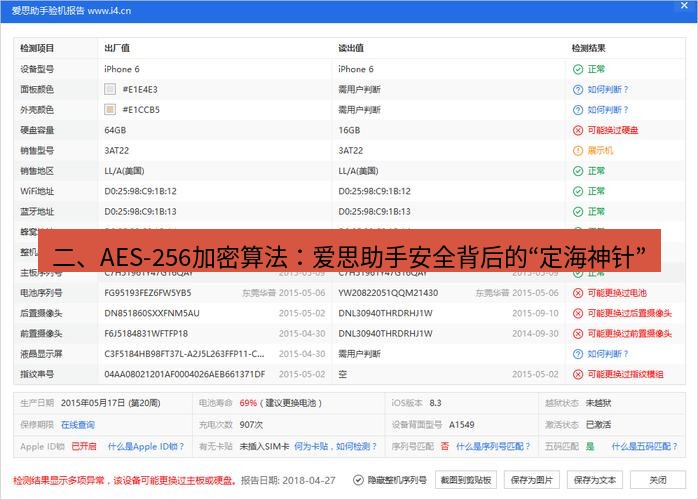Click the red X icon for 电池序列号 row
Viewport: 698px width, 500px height.
(x=578, y=293)
